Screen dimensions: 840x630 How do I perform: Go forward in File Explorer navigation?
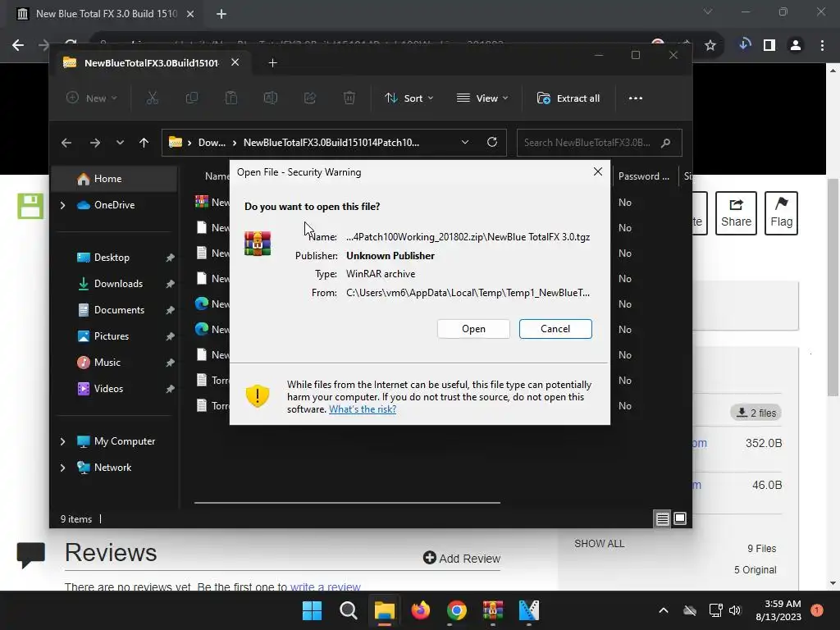tap(95, 143)
